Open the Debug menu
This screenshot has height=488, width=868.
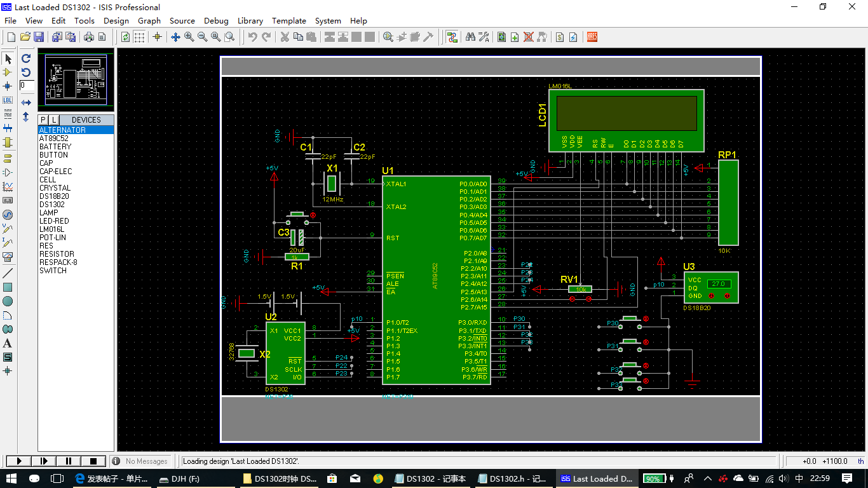[x=216, y=20]
